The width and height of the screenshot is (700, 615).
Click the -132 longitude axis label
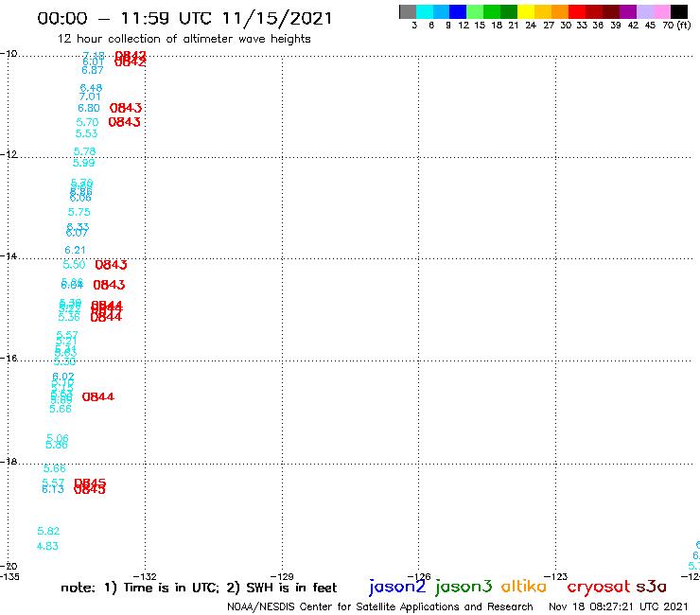145,576
